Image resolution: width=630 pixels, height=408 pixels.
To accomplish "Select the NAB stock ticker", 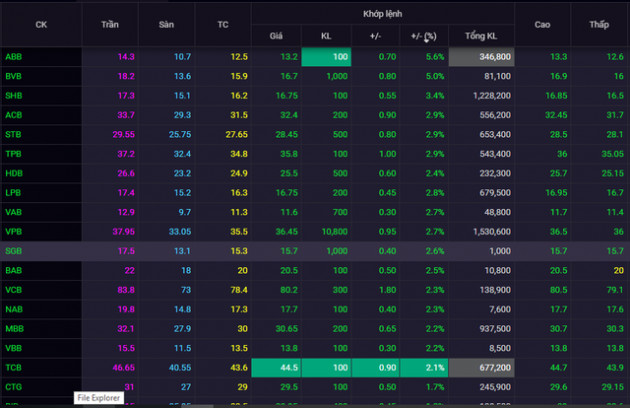I will [x=14, y=309].
